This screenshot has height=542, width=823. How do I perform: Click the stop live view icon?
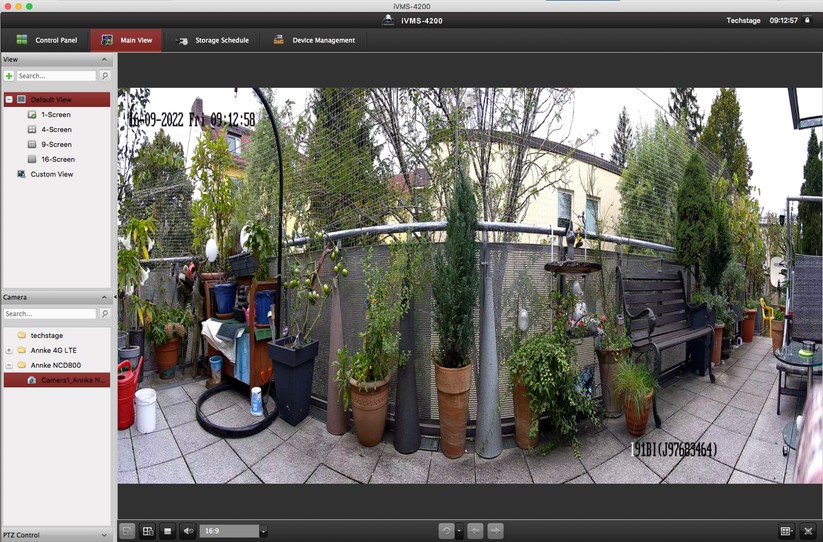(168, 531)
